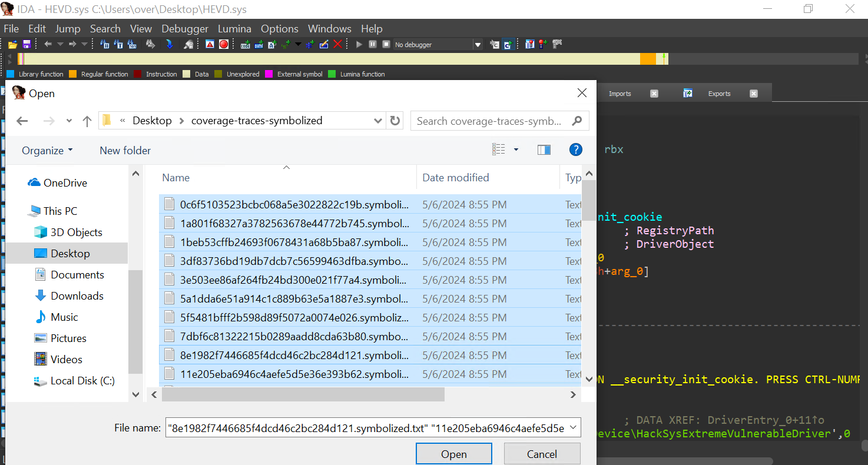Screen dimensions: 868x465
Task: Switch to the Exports tab
Action: (x=719, y=94)
